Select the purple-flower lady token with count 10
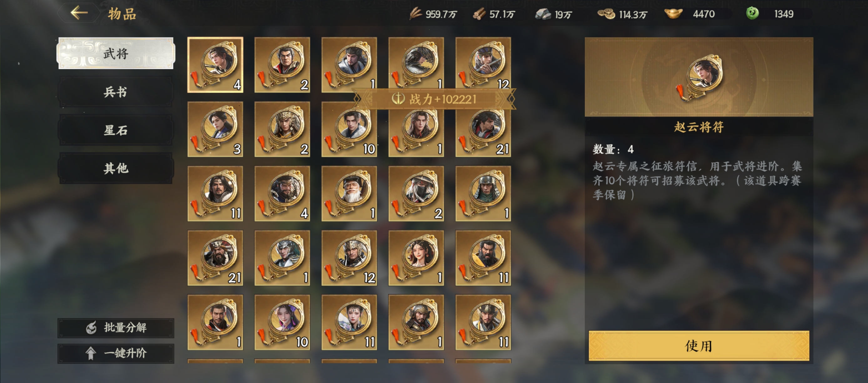The width and height of the screenshot is (868, 383). click(x=282, y=322)
